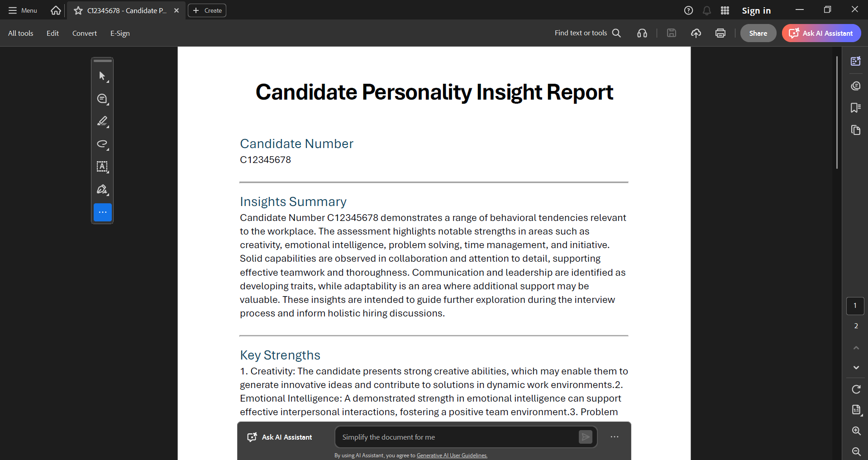Pick the freehand draw lasso tool
This screenshot has width=868, height=460.
103,144
